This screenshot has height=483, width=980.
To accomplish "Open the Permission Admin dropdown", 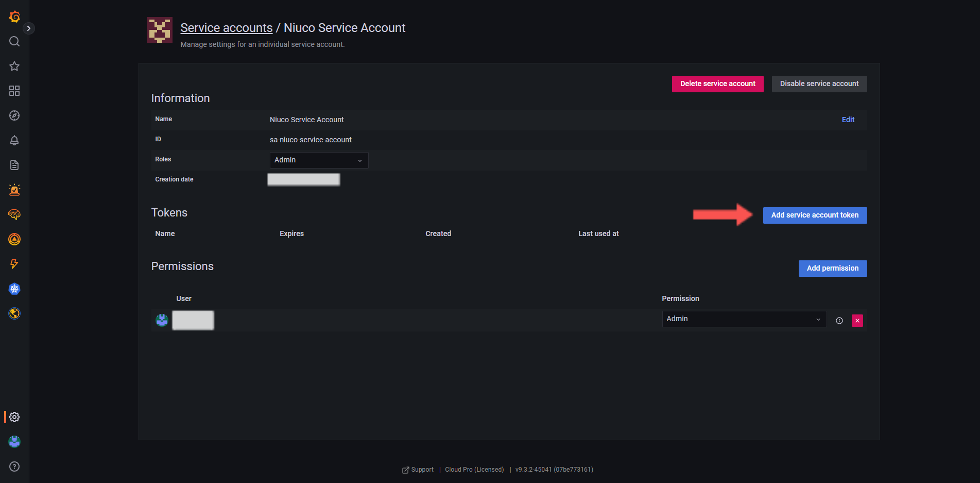I will point(744,319).
